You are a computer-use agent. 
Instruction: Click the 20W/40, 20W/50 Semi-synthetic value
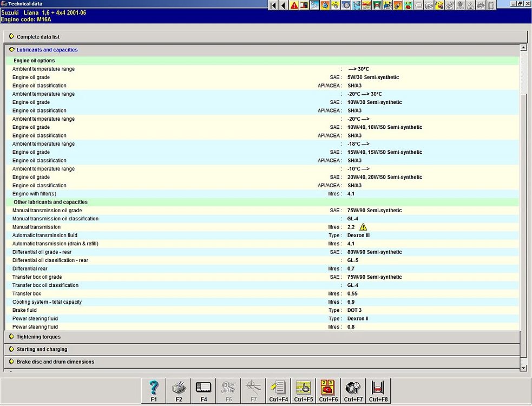point(385,177)
